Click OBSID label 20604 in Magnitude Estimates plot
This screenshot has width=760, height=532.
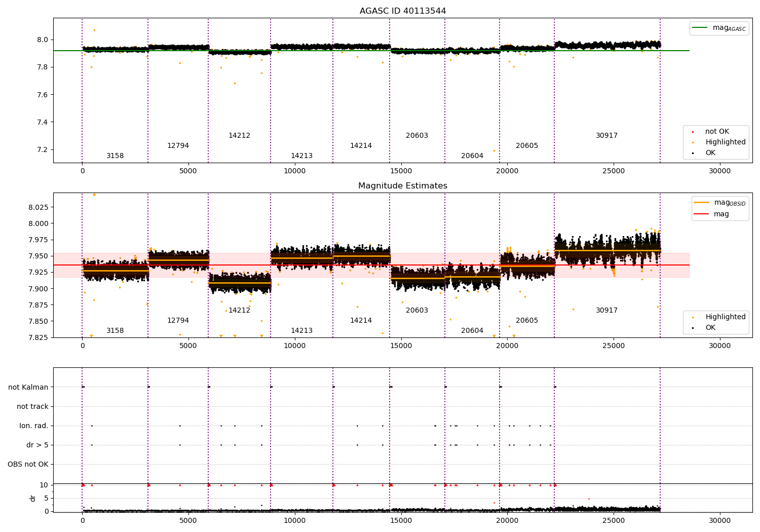point(472,331)
